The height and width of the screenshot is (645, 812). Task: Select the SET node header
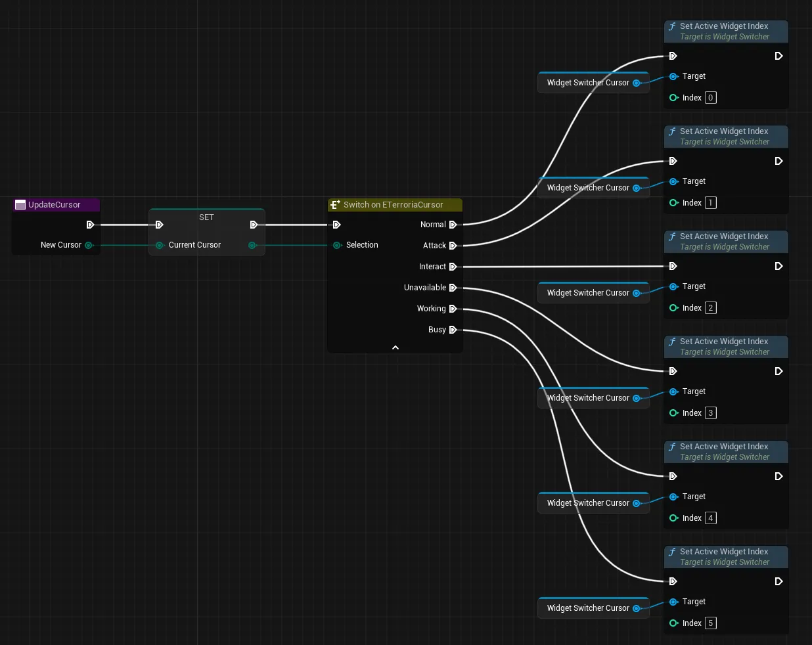[x=206, y=217]
